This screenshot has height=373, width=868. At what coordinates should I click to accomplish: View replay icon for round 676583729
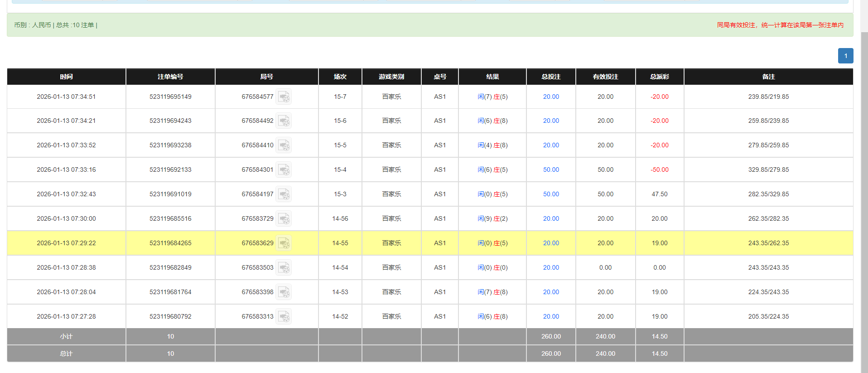tap(284, 219)
